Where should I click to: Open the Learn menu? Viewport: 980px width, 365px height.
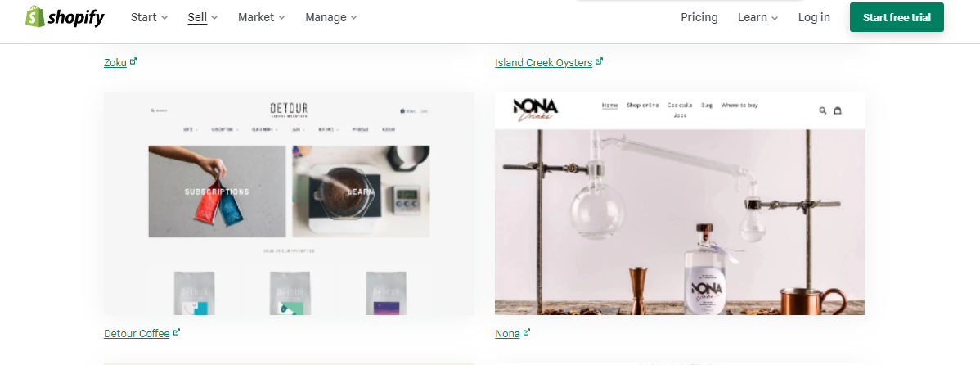click(x=757, y=17)
